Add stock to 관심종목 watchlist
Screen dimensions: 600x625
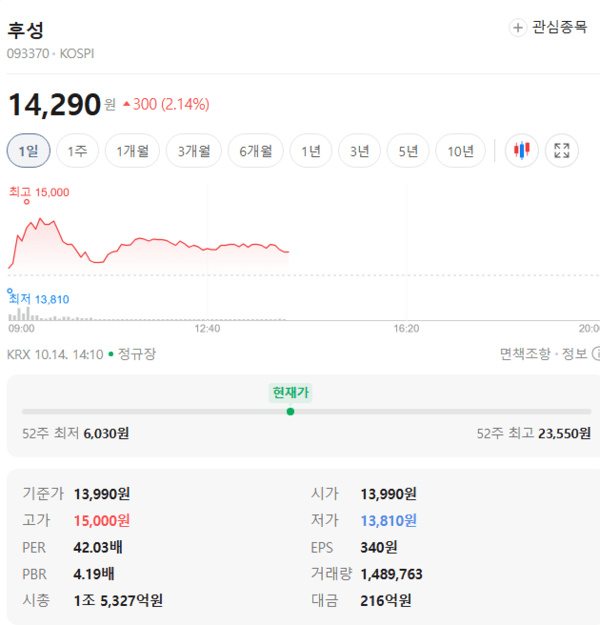pyautogui.click(x=548, y=28)
